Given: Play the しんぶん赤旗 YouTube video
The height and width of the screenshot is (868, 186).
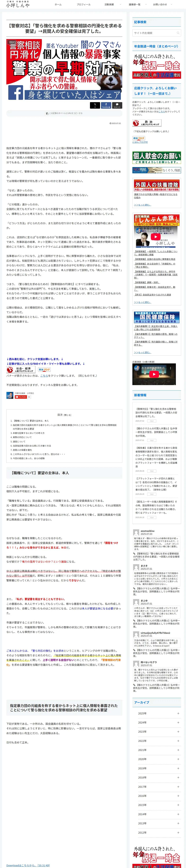Looking at the screenshot, I should 155,237.
